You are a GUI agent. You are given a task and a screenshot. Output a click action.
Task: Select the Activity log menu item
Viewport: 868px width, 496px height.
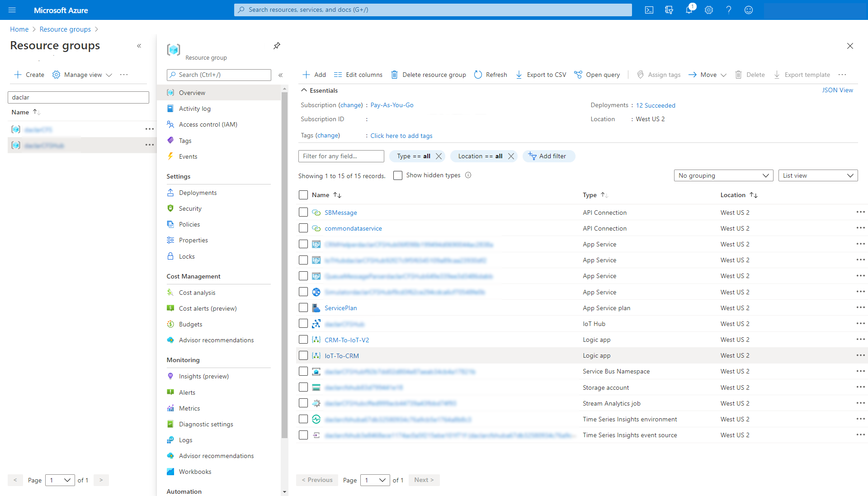[195, 109]
